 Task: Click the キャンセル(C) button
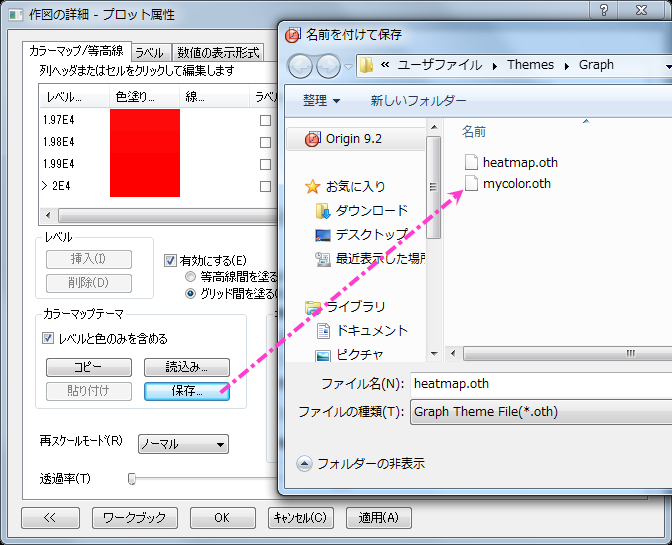(300, 518)
